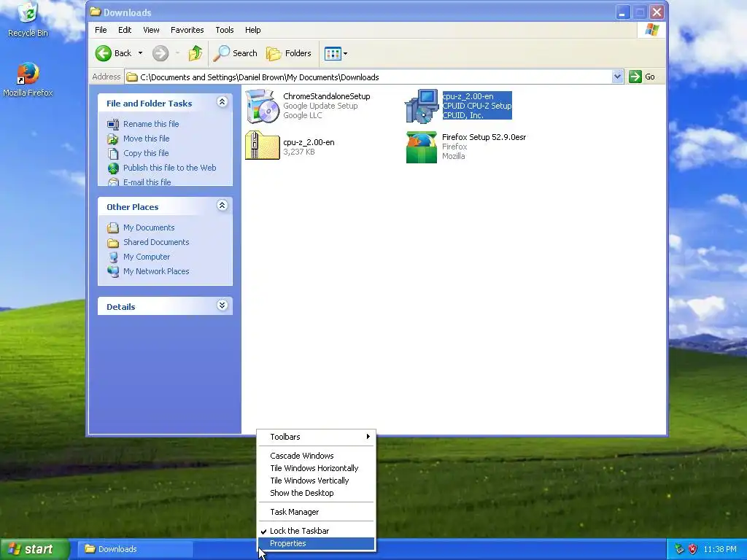Select the cpu-z_2.00-en setup icon

point(422,106)
